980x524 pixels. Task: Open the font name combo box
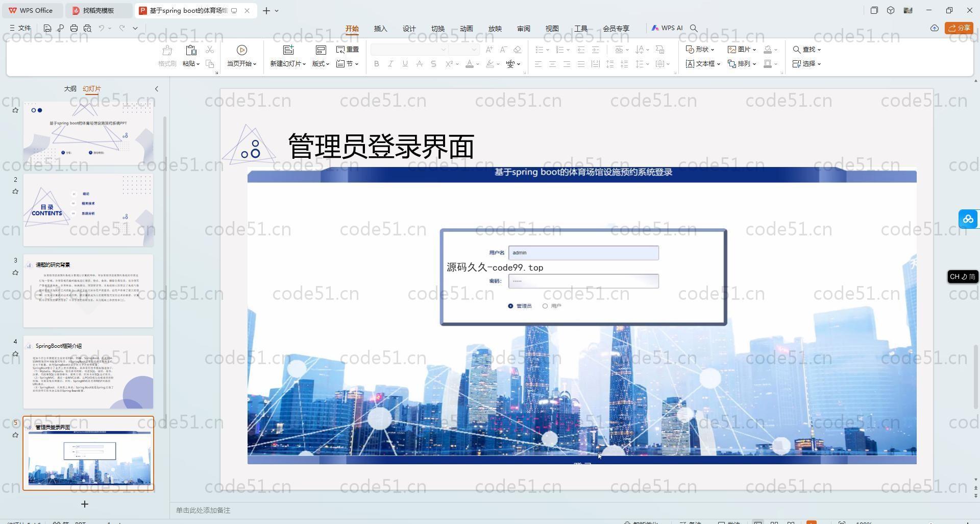click(x=409, y=50)
